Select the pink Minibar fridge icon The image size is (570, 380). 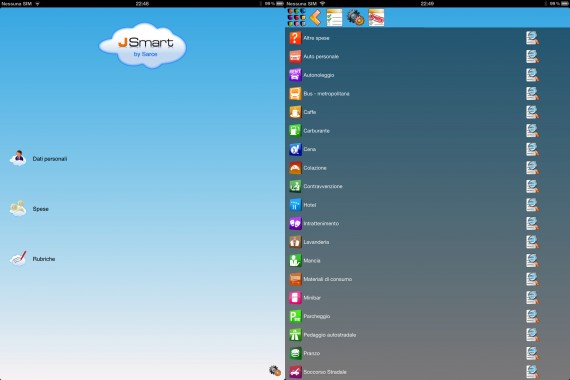click(295, 297)
